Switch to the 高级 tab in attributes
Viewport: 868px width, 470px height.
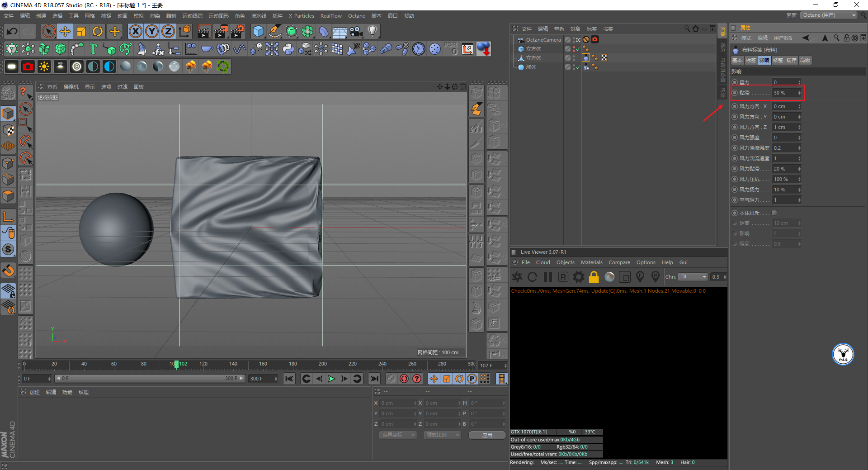tap(805, 60)
